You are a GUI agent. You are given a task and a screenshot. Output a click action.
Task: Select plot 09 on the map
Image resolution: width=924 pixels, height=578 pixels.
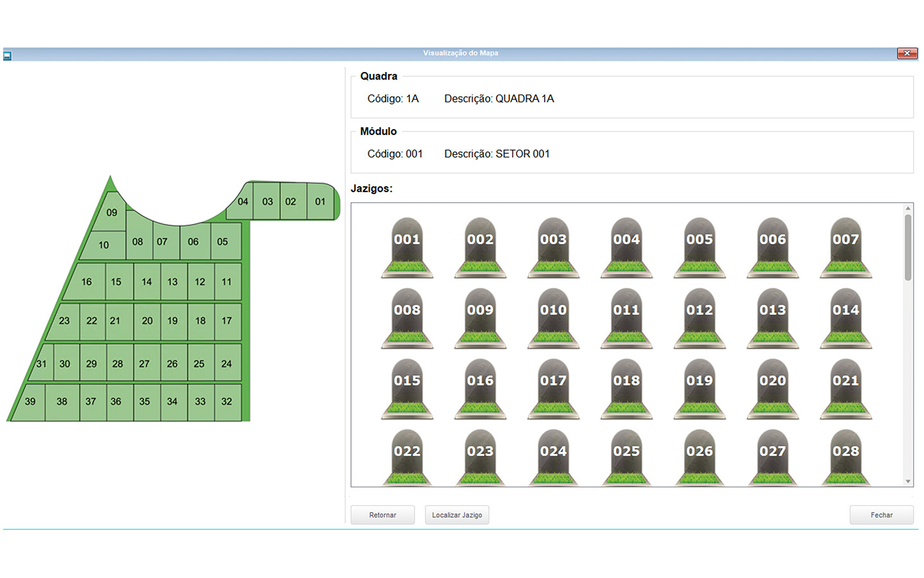pyautogui.click(x=112, y=213)
